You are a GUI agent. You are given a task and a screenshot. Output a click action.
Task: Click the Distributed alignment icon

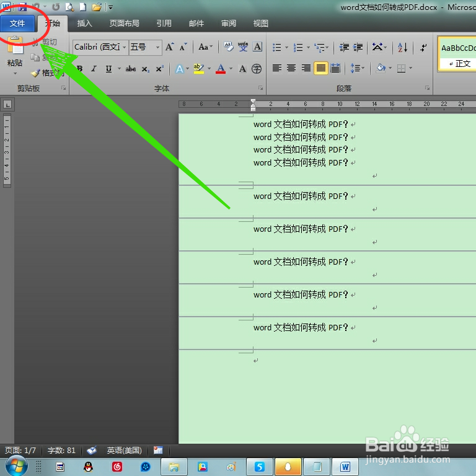[x=335, y=68]
